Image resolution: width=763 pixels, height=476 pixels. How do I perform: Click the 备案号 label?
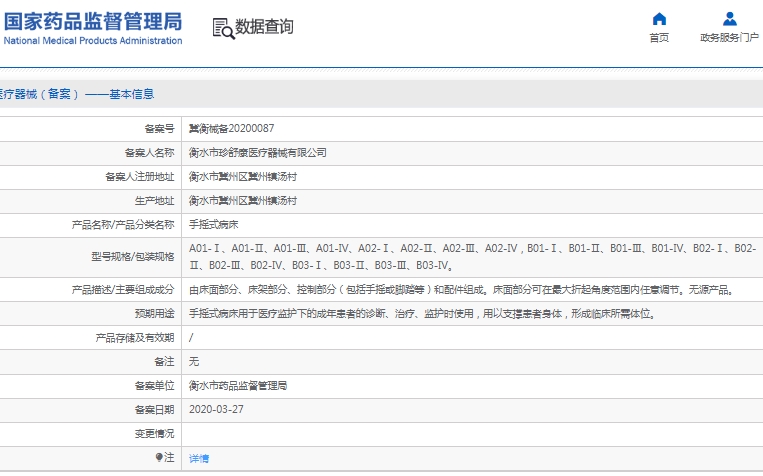(x=159, y=128)
